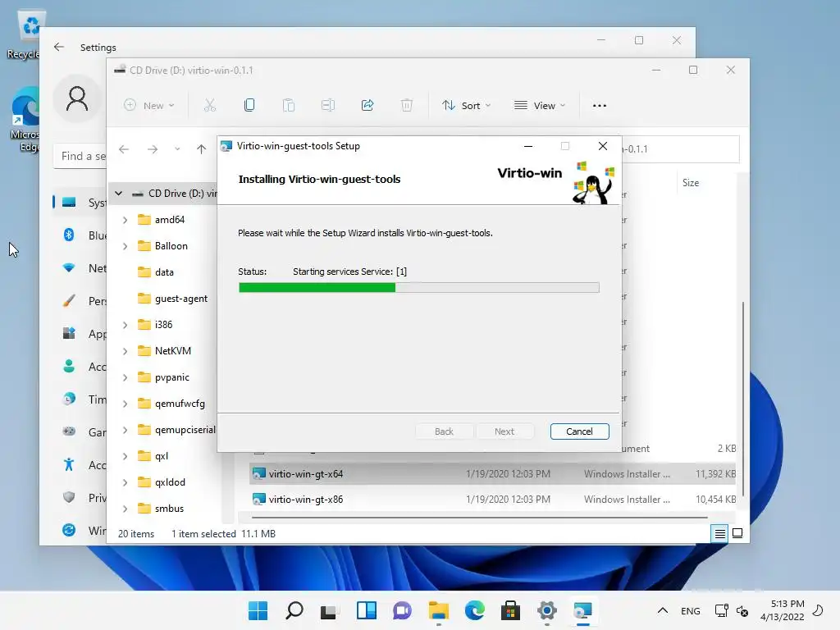
Task: Expand the qemufwcfg folder node
Action: pos(125,404)
